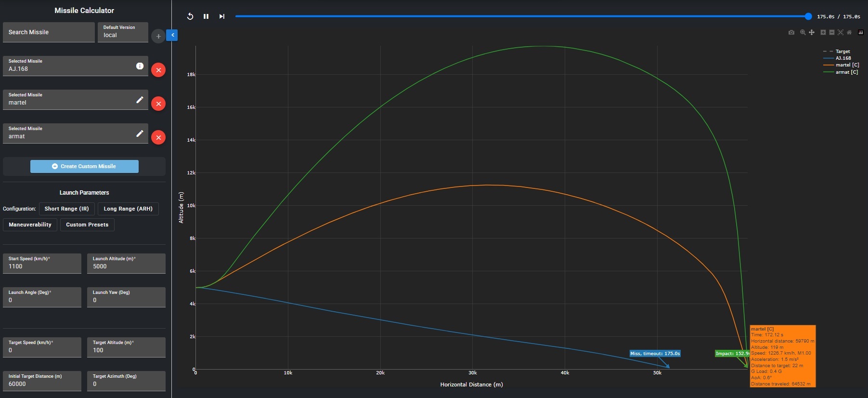The image size is (868, 398).
Task: Select the plot Zoom tool
Action: click(803, 32)
